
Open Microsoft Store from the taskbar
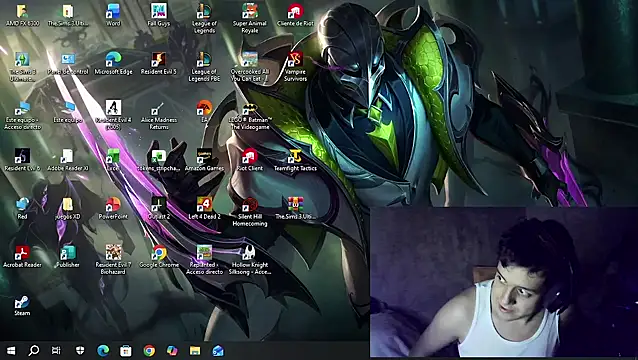tap(126, 351)
